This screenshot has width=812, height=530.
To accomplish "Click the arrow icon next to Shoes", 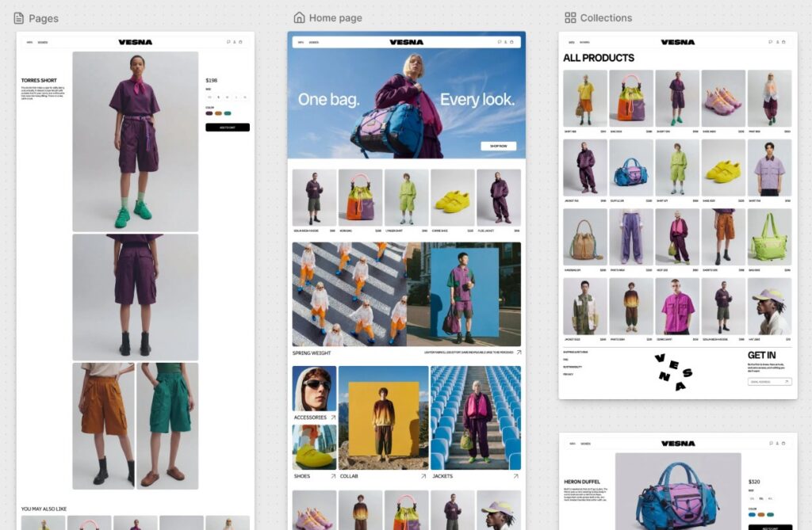I will (x=333, y=476).
